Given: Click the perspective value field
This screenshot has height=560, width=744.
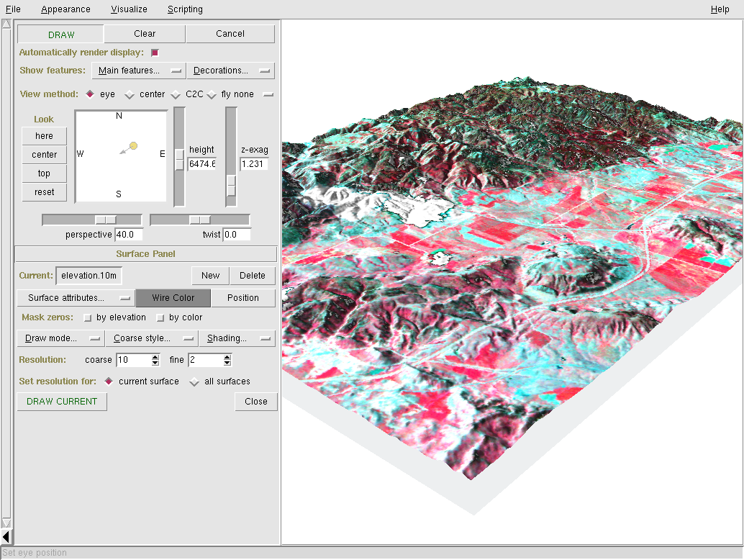Looking at the screenshot, I should (x=129, y=235).
